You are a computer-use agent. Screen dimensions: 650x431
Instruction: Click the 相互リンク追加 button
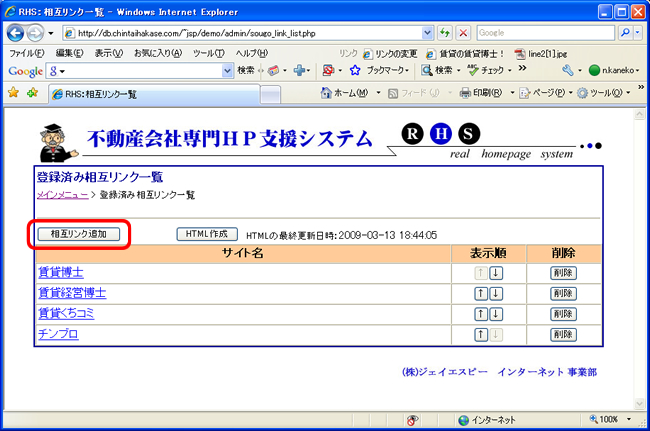[x=78, y=234]
